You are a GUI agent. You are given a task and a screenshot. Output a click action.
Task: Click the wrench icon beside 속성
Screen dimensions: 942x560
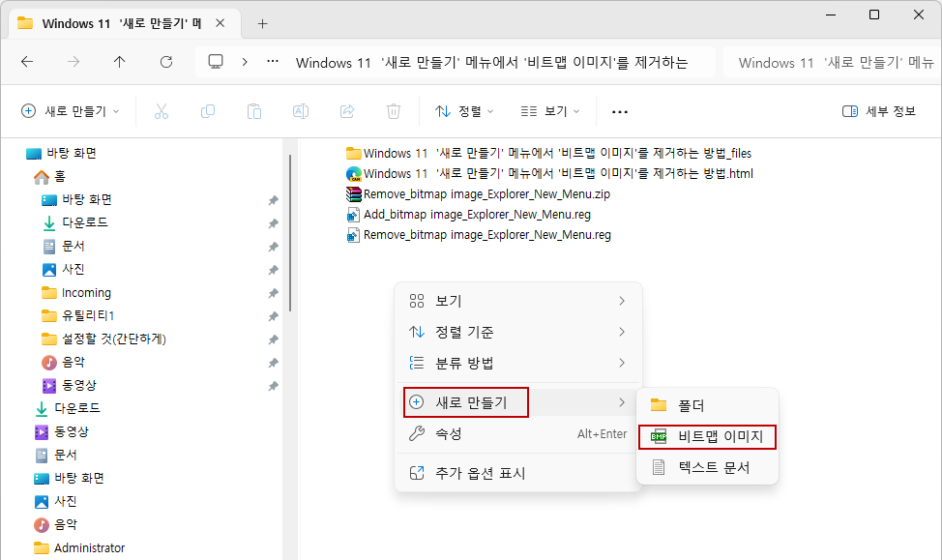coord(416,434)
